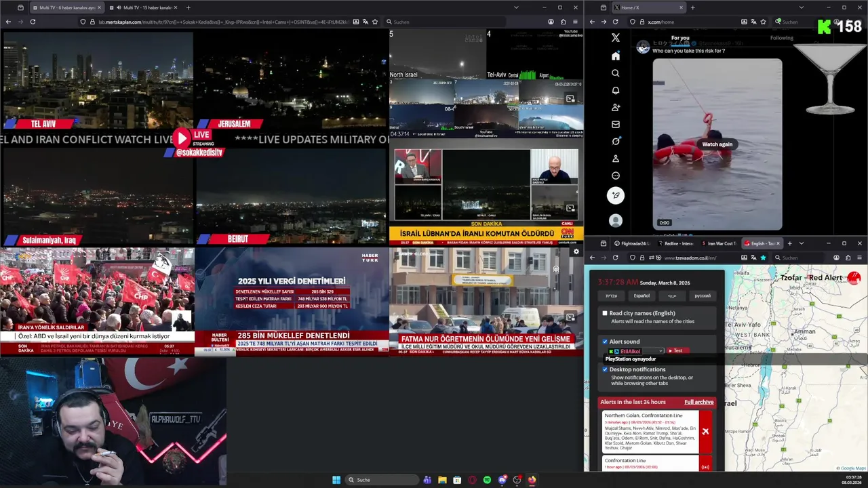Open the More circle icon in X sidebar
The height and width of the screenshot is (488, 868).
click(x=616, y=176)
